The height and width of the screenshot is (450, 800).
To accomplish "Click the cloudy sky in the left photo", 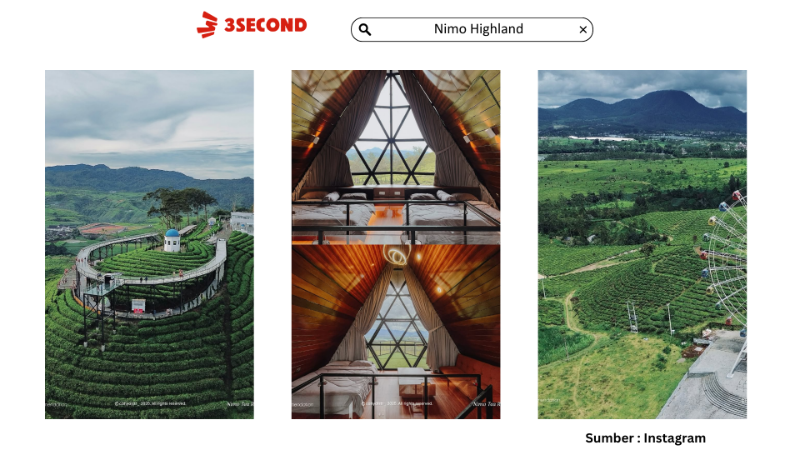I will point(149,117).
